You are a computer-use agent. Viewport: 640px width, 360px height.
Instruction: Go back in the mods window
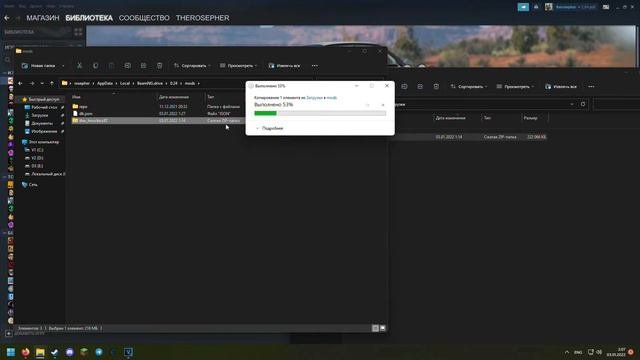pos(20,83)
